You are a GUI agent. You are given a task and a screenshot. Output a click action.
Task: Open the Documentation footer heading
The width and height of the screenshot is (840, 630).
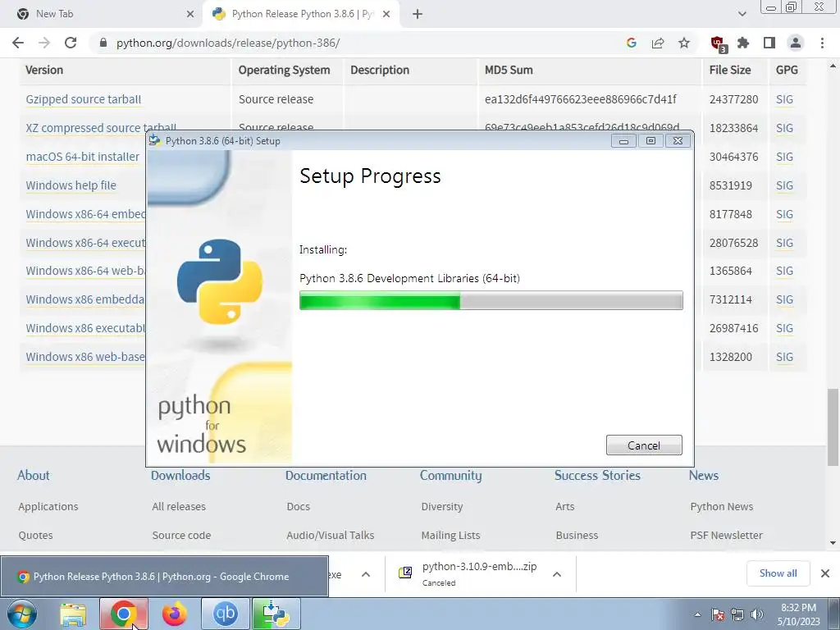pos(326,475)
